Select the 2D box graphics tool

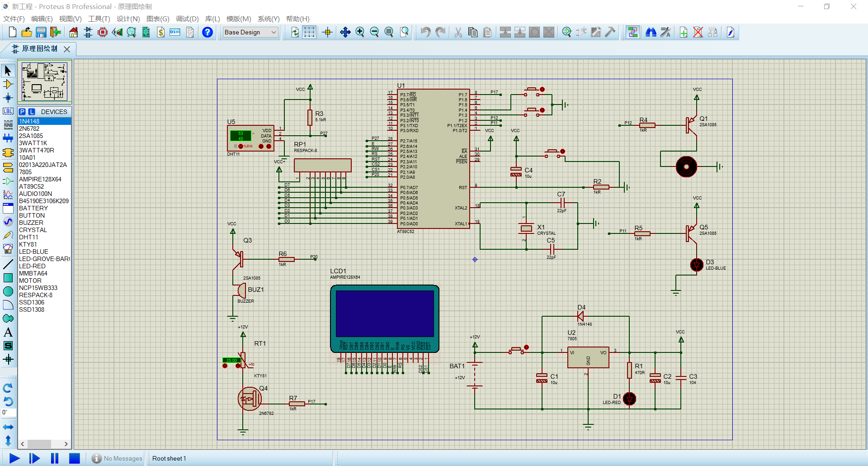click(x=8, y=278)
